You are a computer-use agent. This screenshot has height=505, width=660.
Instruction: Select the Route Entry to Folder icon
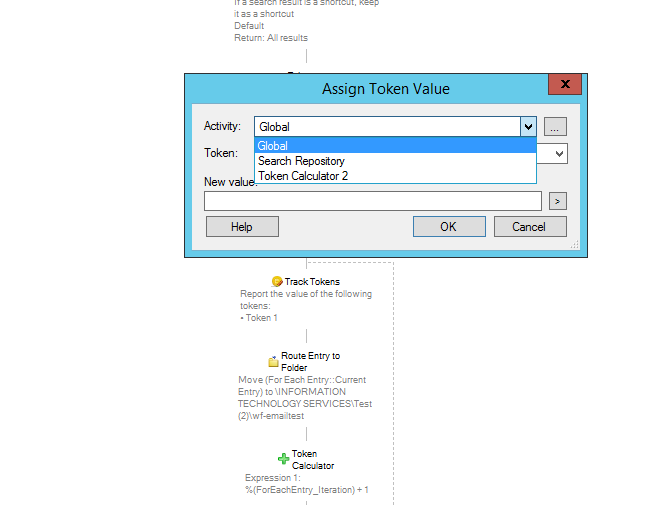(x=274, y=361)
